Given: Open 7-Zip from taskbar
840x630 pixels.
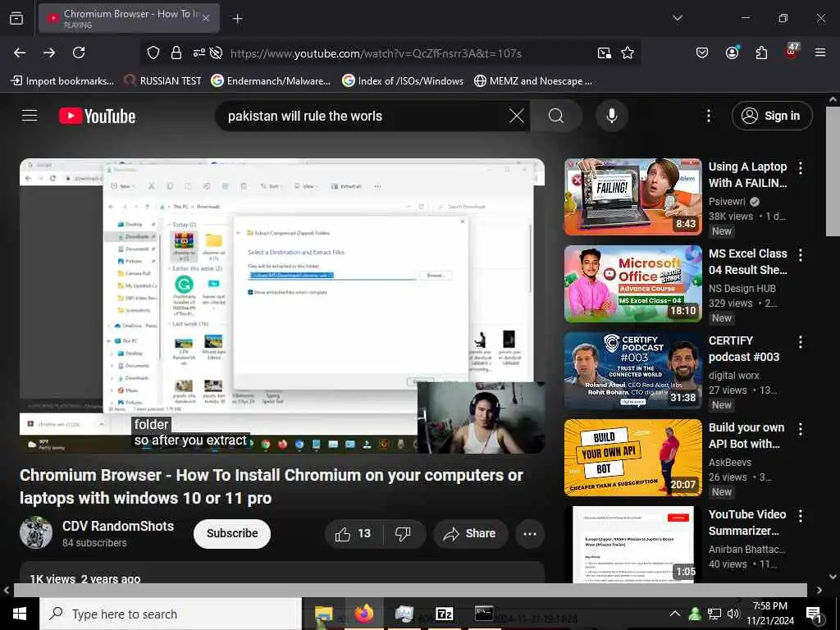Looking at the screenshot, I should click(x=444, y=614).
